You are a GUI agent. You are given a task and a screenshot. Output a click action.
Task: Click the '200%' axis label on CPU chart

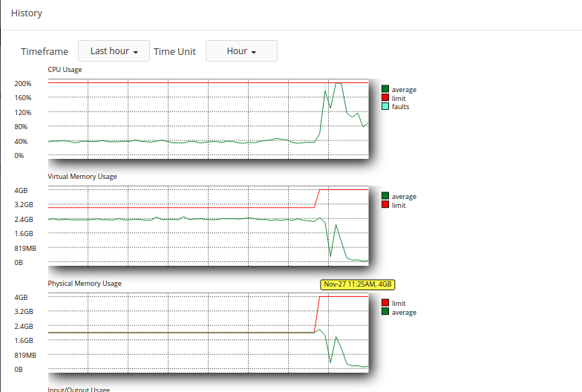tap(22, 83)
